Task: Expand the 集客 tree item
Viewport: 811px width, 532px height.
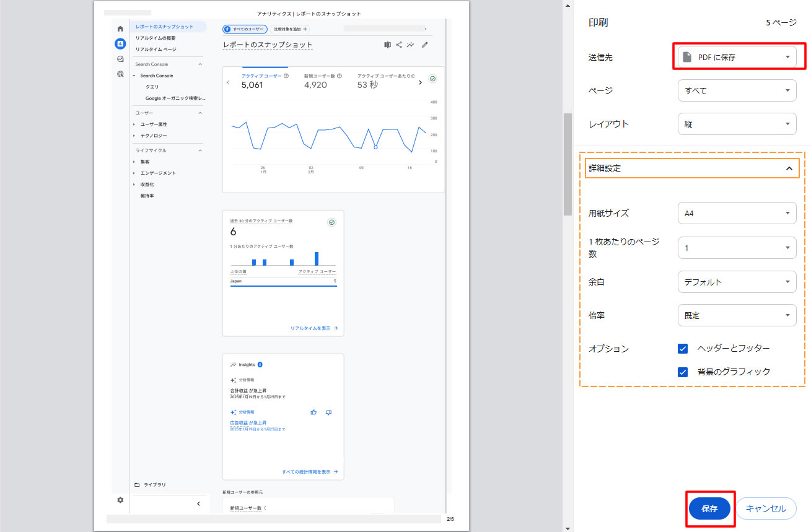Action: (x=134, y=162)
